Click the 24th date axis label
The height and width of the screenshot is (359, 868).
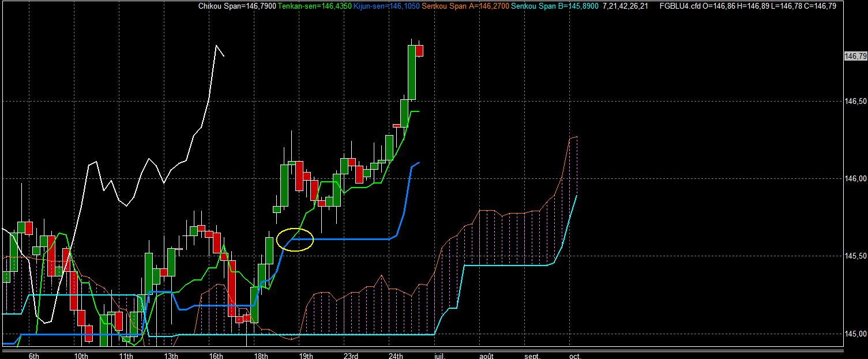click(x=396, y=355)
